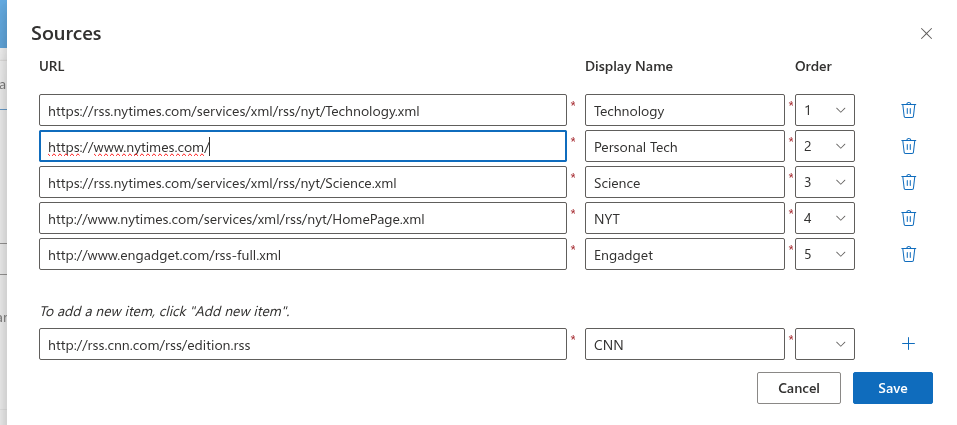Expand the Order dropdown showing 3

tap(825, 182)
